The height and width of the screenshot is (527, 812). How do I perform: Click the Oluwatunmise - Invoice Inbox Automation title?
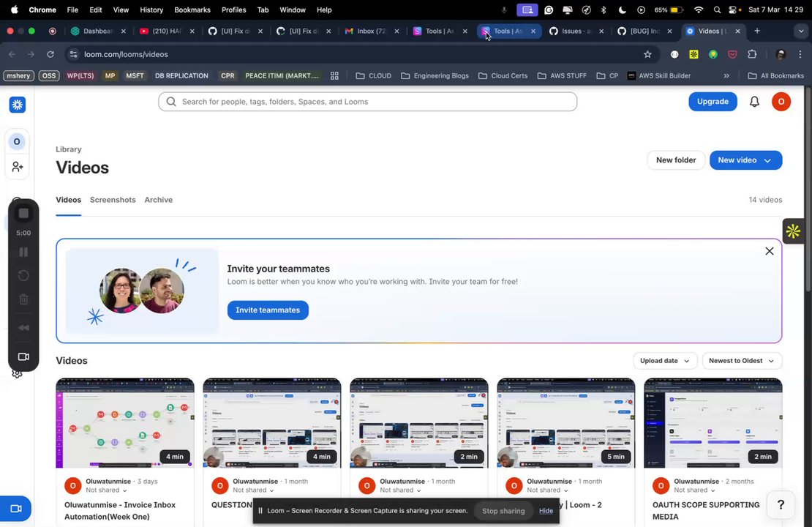(120, 510)
